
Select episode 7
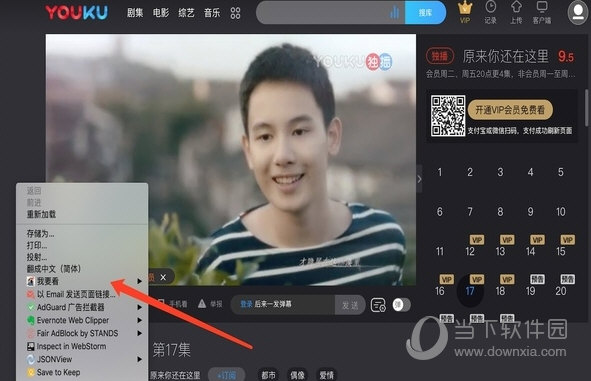click(x=470, y=212)
